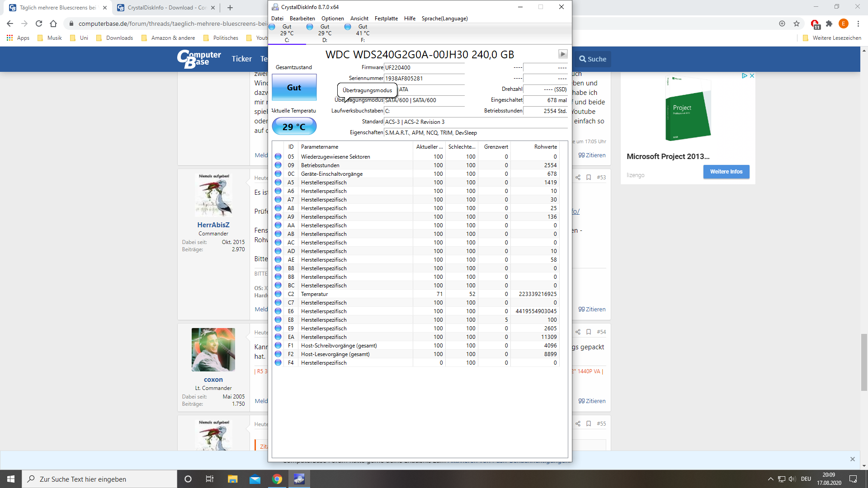This screenshot has width=868, height=488.
Task: Click the Gut health status button
Action: (294, 88)
